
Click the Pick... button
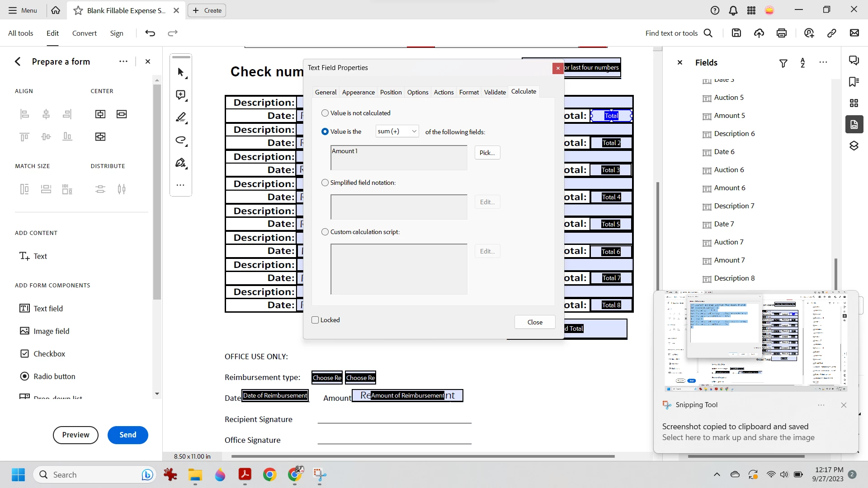tap(487, 153)
